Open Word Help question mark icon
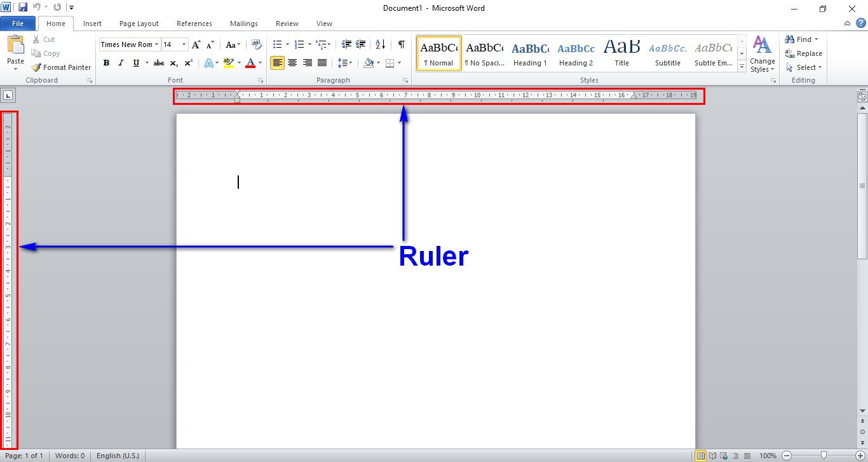 tap(860, 24)
